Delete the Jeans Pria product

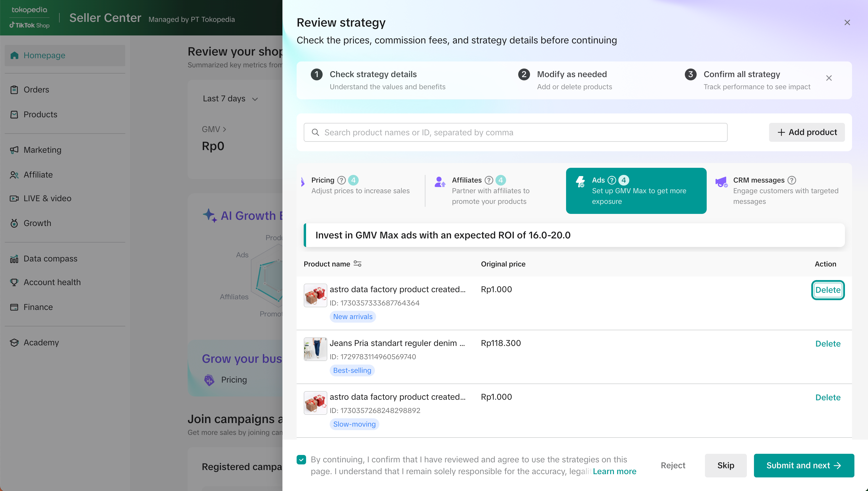828,344
